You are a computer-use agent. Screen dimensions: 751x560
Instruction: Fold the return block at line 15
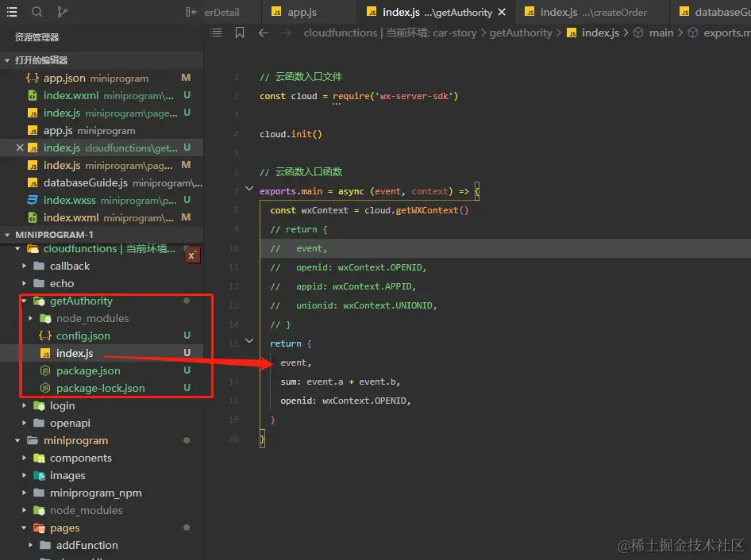coord(249,342)
